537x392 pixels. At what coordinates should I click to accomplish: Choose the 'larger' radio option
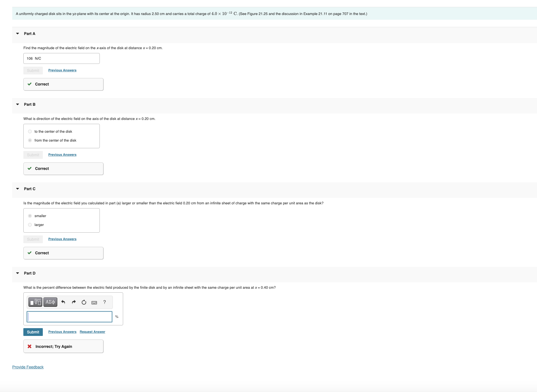30,225
